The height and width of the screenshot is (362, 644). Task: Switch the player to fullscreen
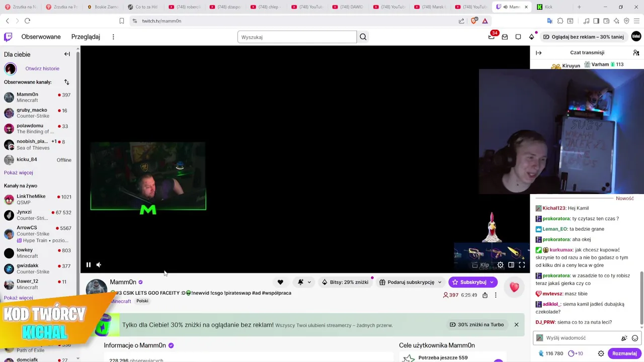(x=522, y=265)
